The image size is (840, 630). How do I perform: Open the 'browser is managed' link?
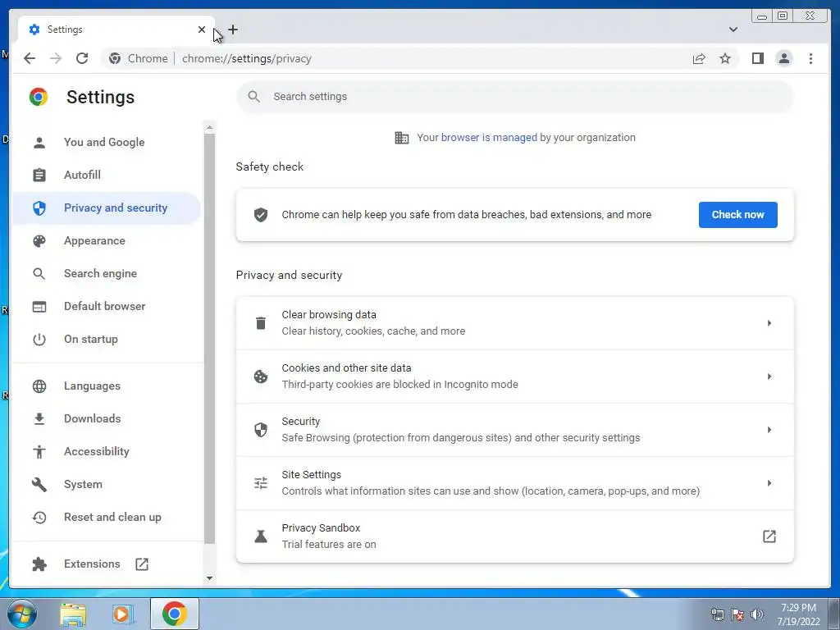tap(489, 138)
